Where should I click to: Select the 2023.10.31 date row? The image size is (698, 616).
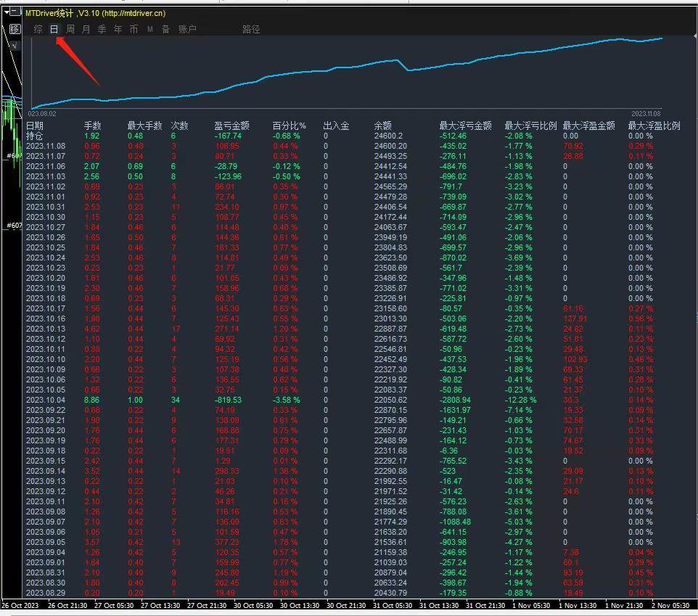tap(46, 207)
